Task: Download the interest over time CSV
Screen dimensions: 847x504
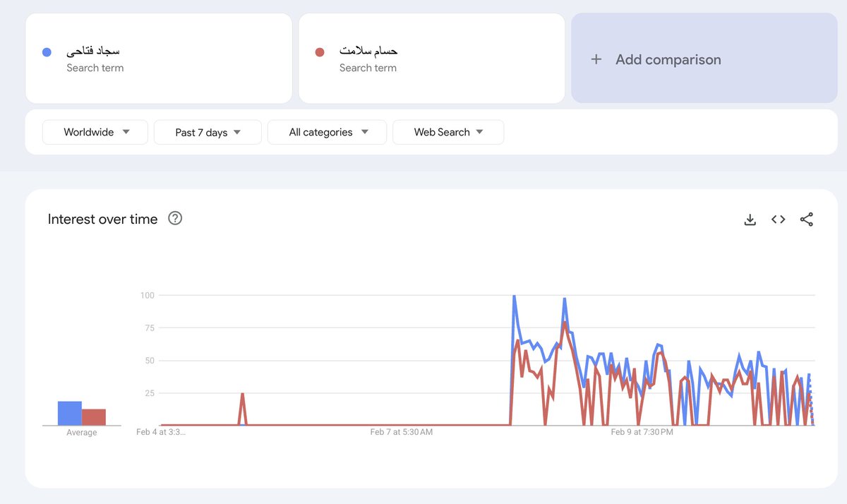Action: [x=750, y=220]
